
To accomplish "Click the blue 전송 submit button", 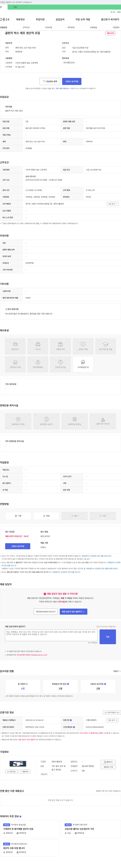I will [108, 637].
